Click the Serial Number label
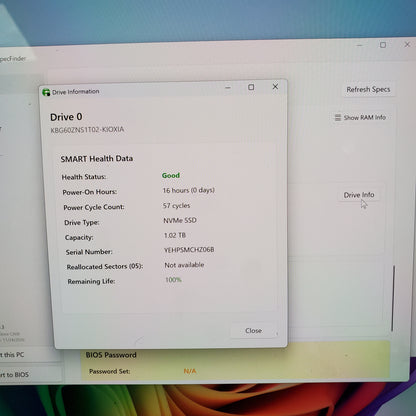 [x=89, y=252]
